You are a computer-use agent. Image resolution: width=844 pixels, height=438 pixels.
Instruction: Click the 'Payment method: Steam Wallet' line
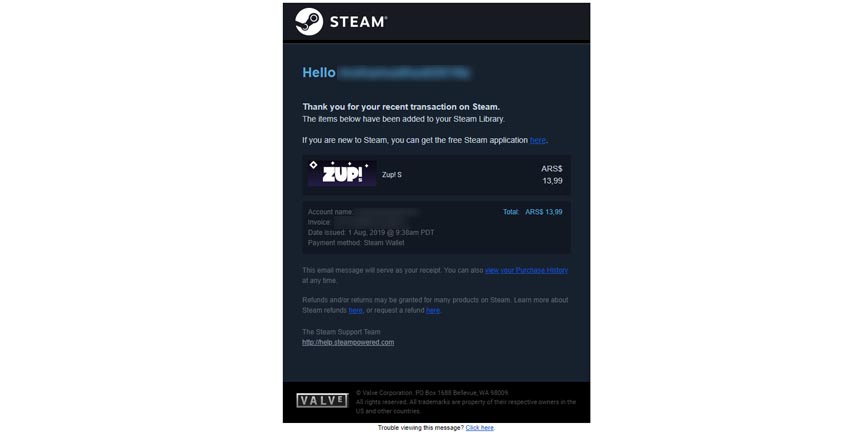[356, 243]
